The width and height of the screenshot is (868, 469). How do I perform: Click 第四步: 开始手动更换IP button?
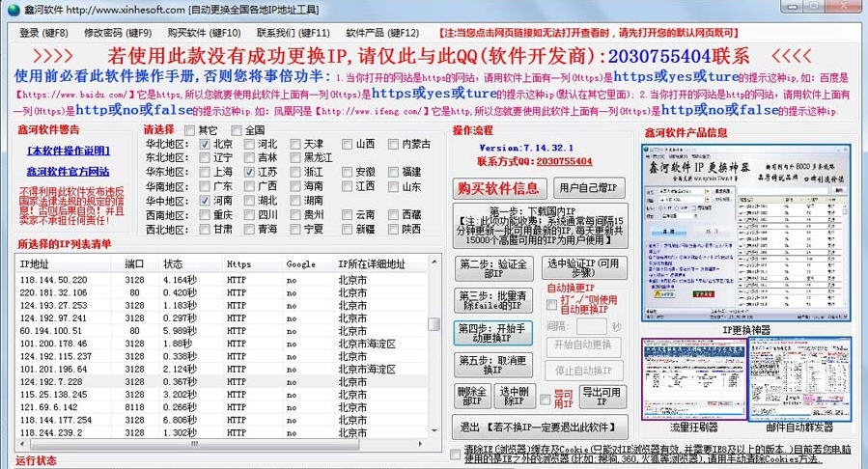point(492,332)
